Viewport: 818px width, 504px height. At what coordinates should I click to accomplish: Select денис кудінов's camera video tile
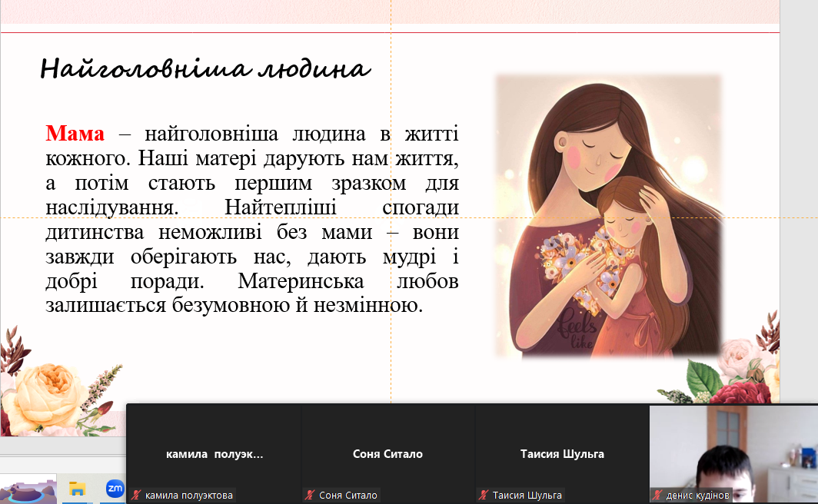click(733, 454)
